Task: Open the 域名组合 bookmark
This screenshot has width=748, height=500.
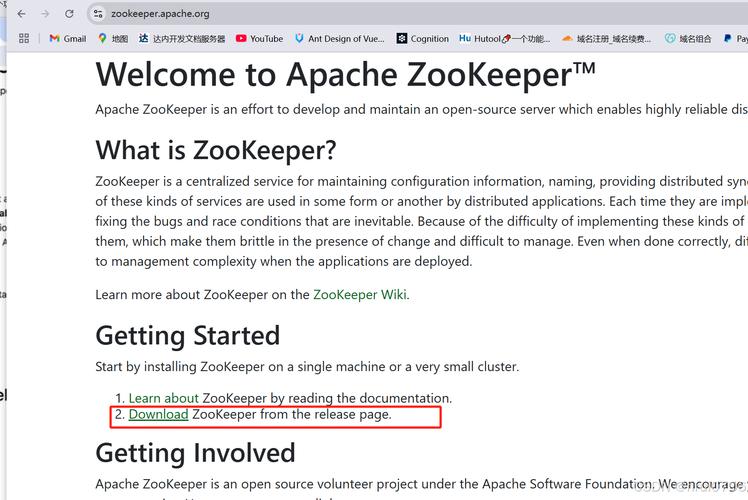Action: (x=688, y=39)
